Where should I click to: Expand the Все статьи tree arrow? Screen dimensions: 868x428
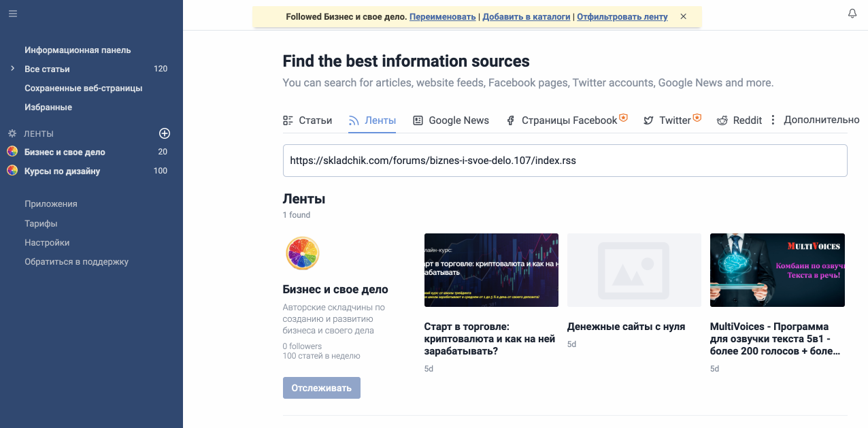pos(12,69)
